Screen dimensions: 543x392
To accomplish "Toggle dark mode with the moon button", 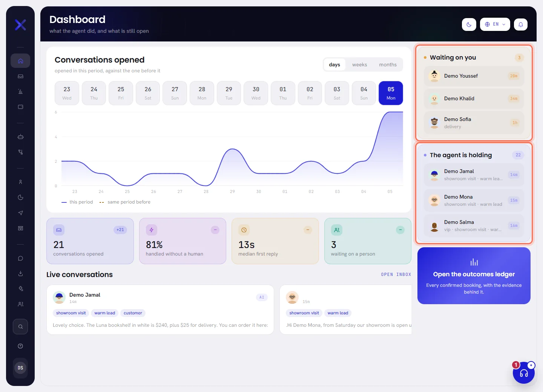I will pos(469,24).
